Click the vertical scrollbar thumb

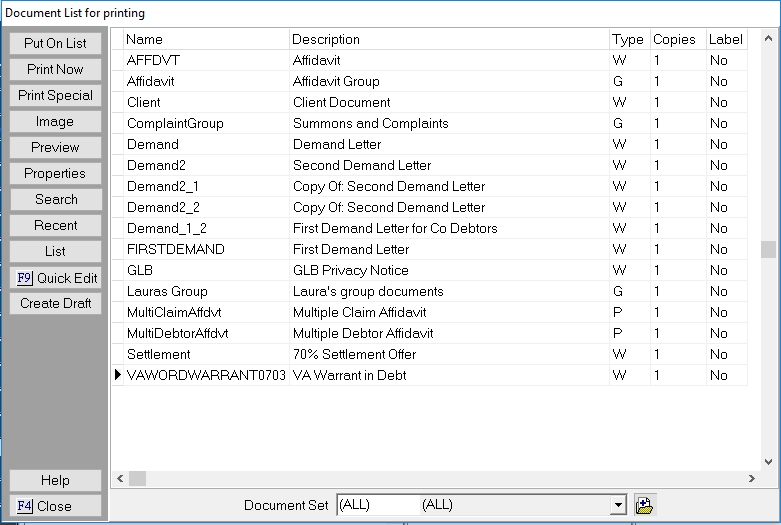[x=767, y=249]
